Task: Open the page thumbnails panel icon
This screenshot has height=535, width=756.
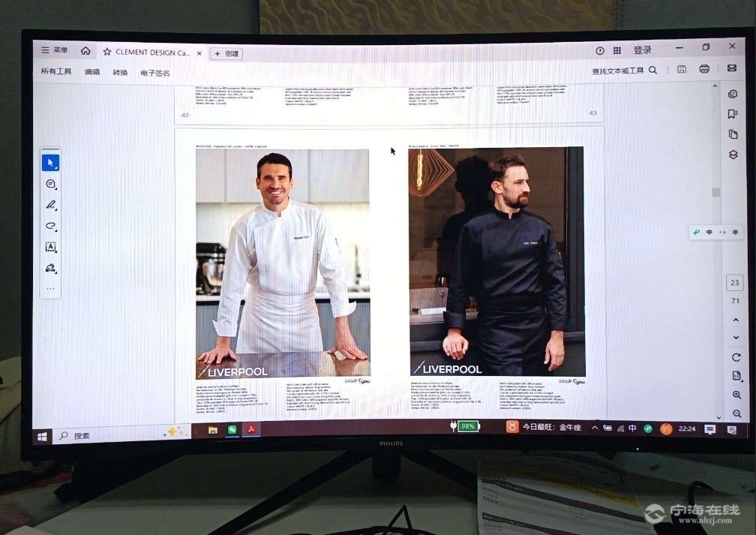Action: click(x=733, y=134)
